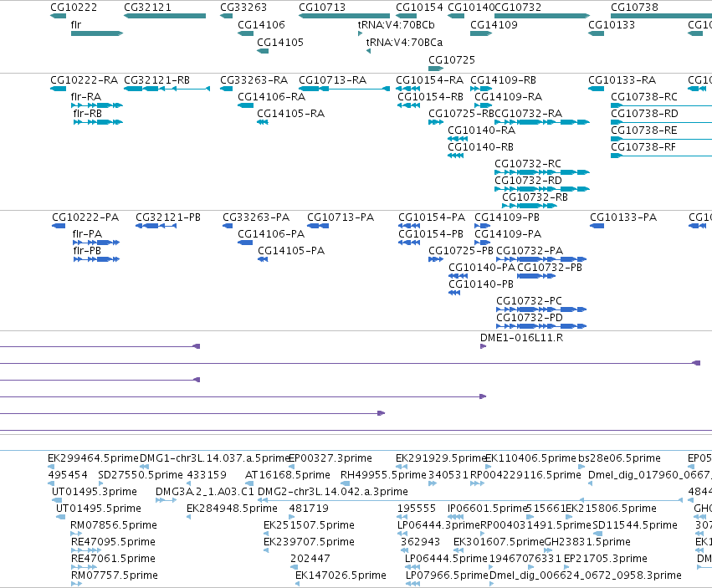The height and width of the screenshot is (588, 712).
Task: Select the CG10222 gene label
Action: (x=74, y=8)
